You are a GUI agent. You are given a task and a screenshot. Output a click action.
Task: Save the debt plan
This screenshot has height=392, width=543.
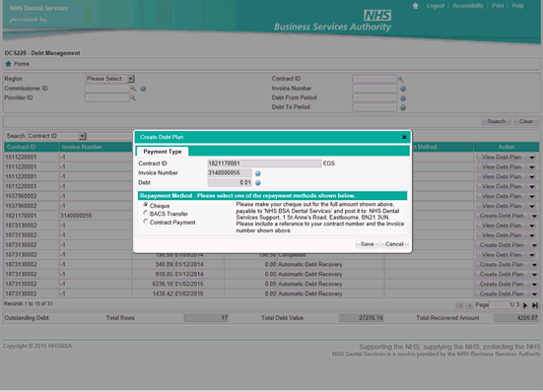tap(367, 244)
